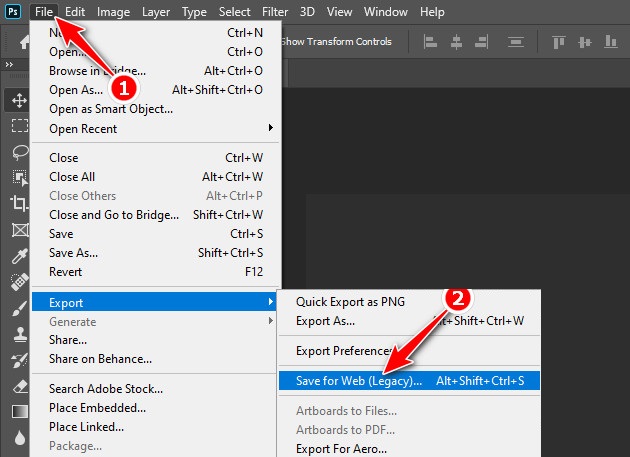Viewport: 630px width, 457px height.
Task: Choose Quick Export as PNG
Action: coord(409,302)
